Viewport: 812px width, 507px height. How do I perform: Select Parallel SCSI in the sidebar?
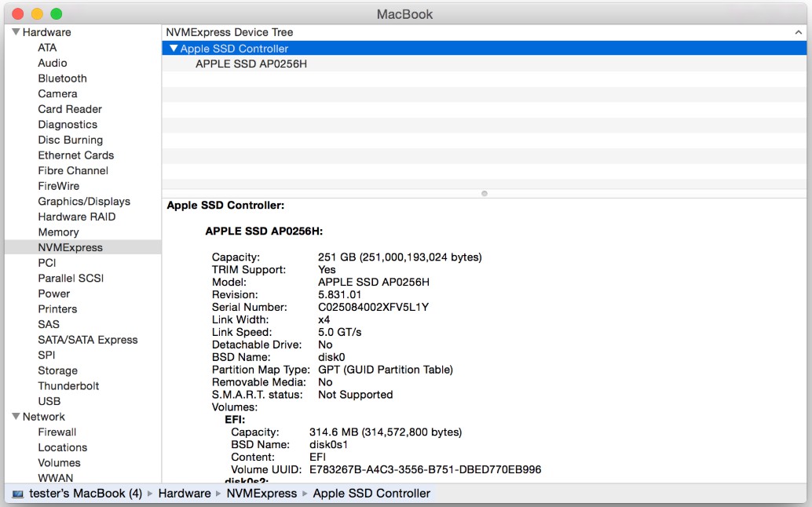(71, 279)
